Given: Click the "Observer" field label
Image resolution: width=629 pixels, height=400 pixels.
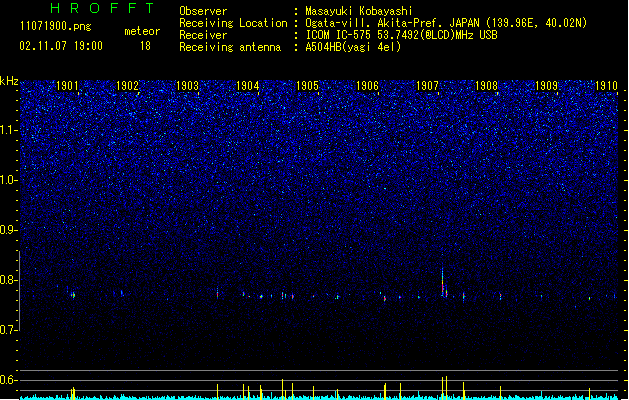Looking at the screenshot, I should [x=203, y=11].
